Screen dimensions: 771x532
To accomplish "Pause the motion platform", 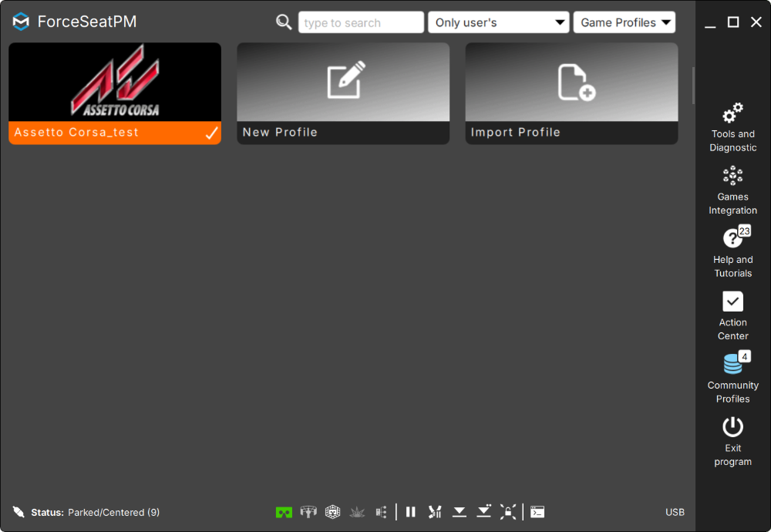I will point(411,512).
